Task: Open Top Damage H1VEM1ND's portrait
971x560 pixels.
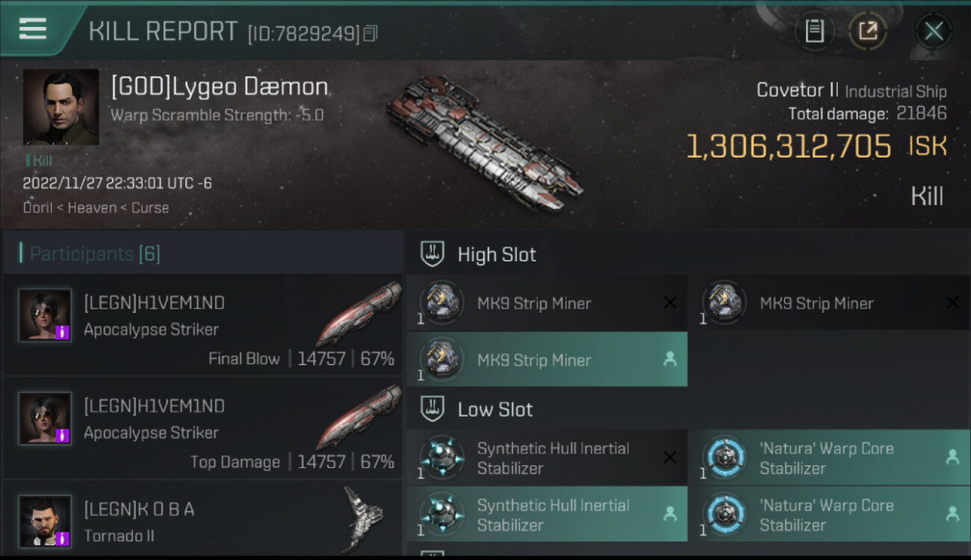Action: tap(45, 418)
